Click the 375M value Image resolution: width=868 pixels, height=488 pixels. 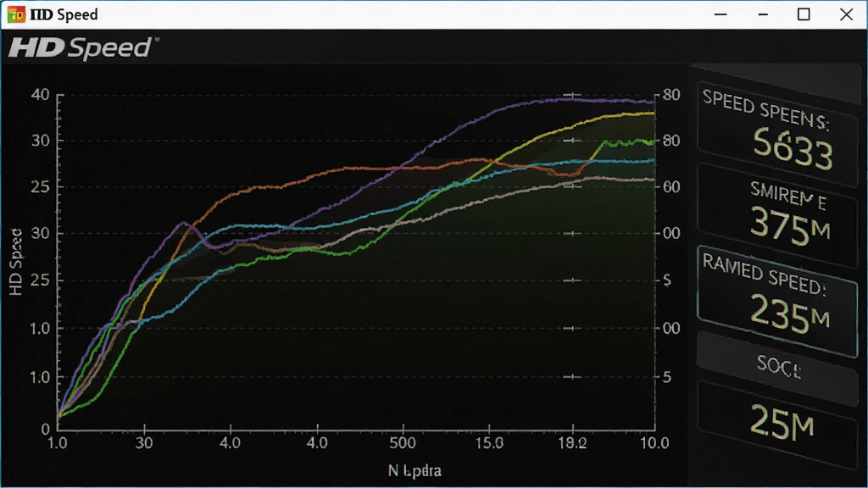790,227
